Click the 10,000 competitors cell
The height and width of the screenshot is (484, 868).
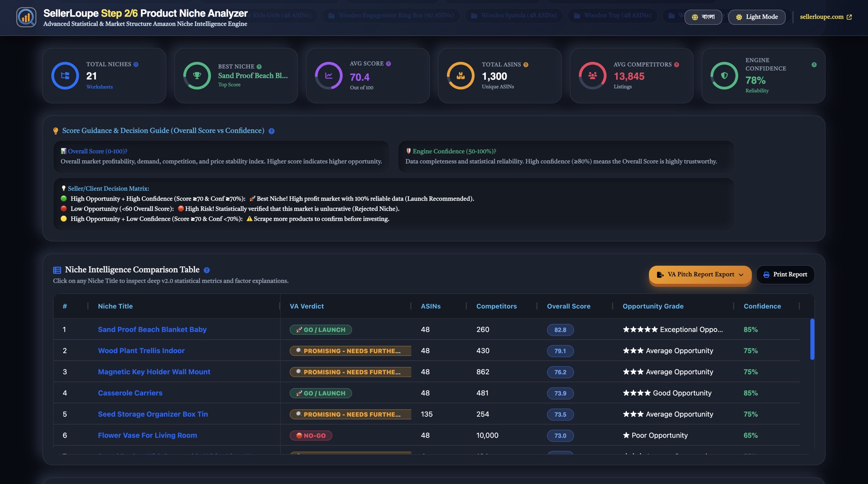487,435
